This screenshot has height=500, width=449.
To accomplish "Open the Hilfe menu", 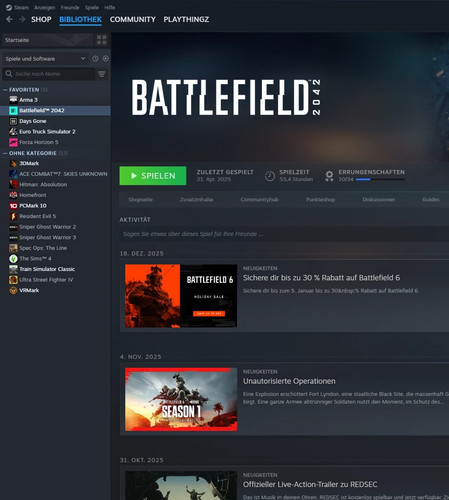I will [x=110, y=7].
